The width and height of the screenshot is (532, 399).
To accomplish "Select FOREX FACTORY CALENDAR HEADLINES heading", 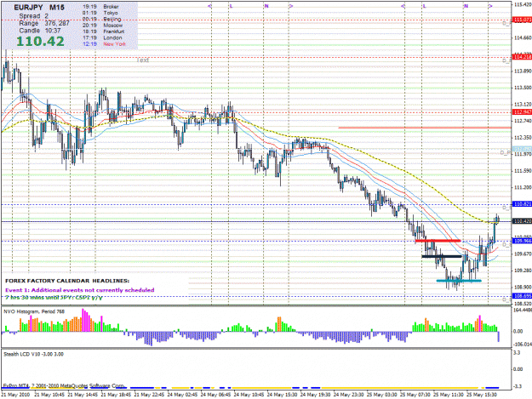I will click(x=67, y=281).
